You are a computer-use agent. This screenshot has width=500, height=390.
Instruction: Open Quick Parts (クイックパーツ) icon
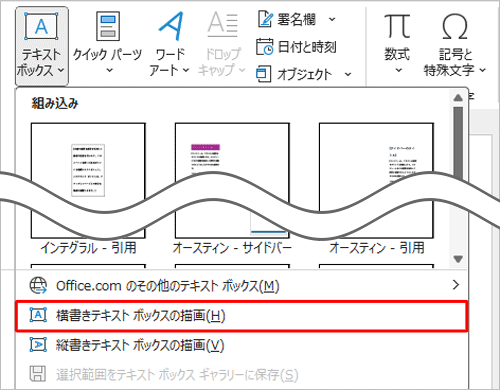point(108,26)
